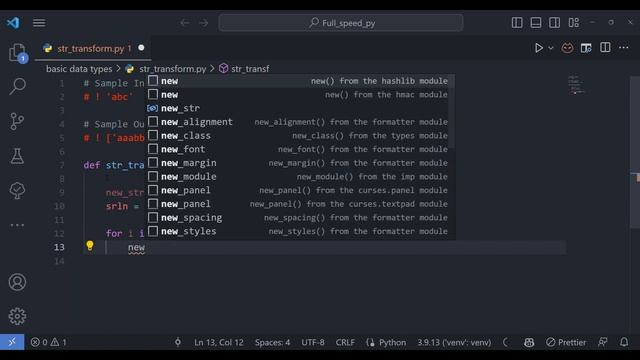Viewport: 640px width, 360px height.
Task: Split the editor right
Action: point(605,48)
